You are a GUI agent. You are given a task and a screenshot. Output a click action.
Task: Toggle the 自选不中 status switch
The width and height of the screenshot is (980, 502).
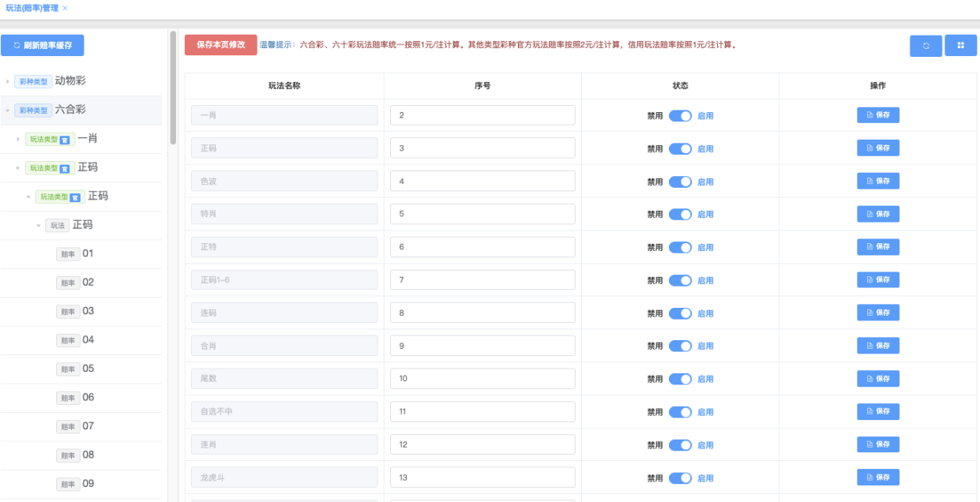click(680, 412)
